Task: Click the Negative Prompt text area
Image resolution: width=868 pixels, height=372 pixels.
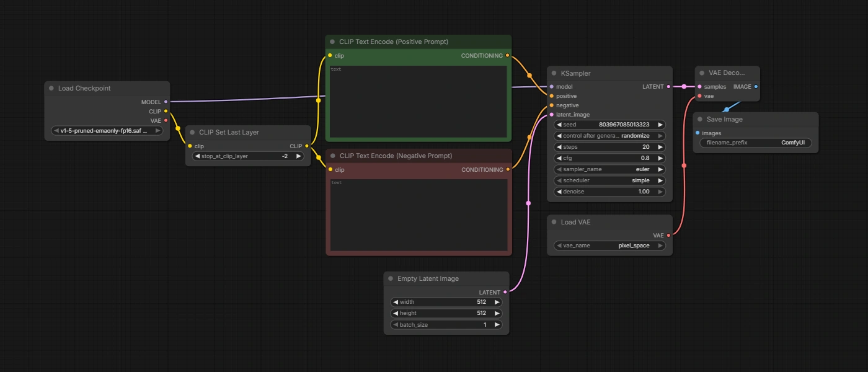Action: [x=418, y=215]
